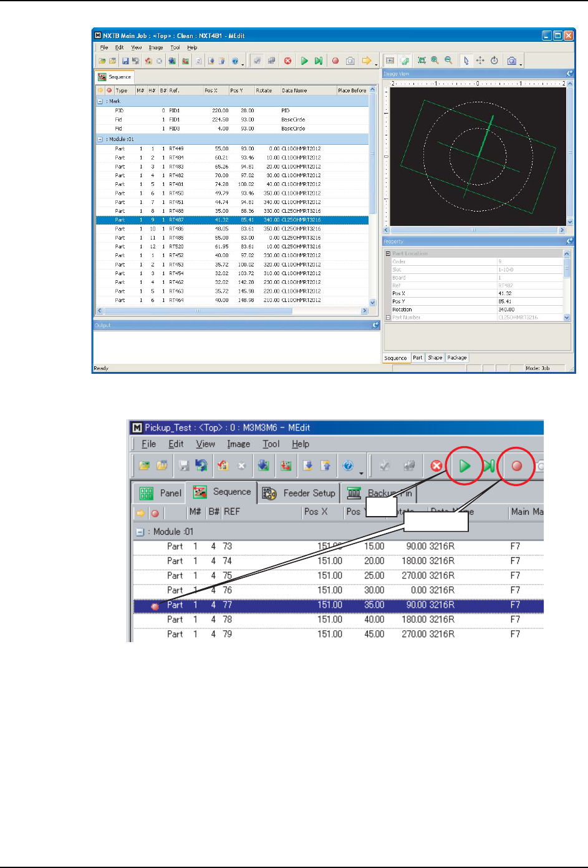Click the red breakpoint toolbar button in Pickup_Test window
This screenshot has width=588, height=868.
click(516, 466)
